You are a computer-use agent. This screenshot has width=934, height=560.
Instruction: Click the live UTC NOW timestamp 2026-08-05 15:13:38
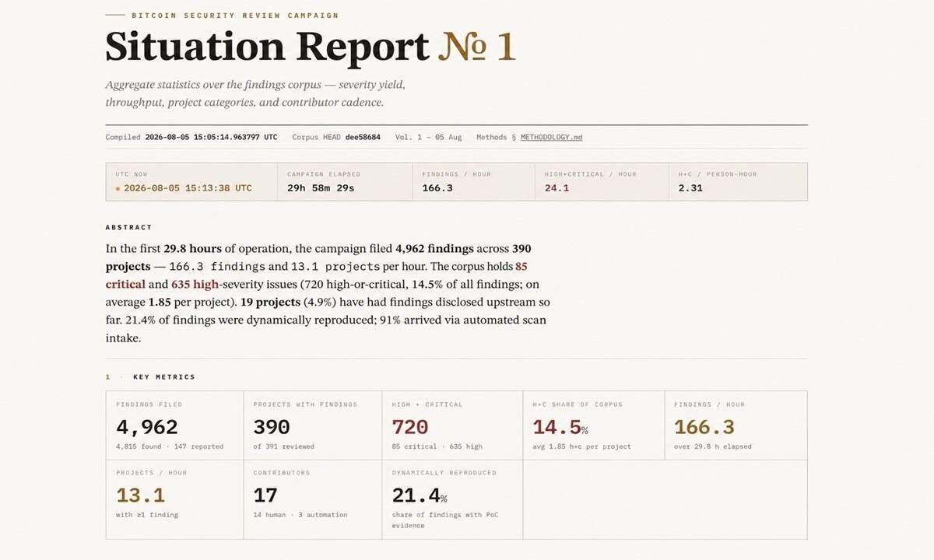click(x=188, y=188)
